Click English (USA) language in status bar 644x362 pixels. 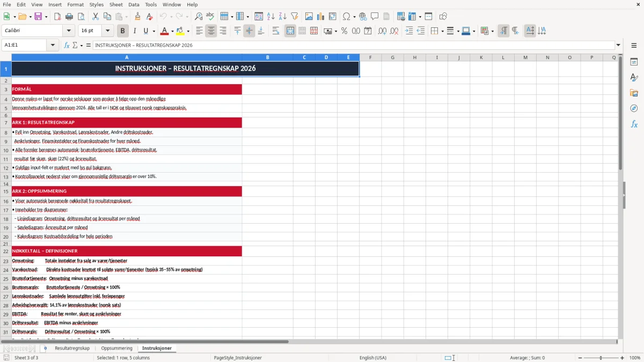click(372, 358)
